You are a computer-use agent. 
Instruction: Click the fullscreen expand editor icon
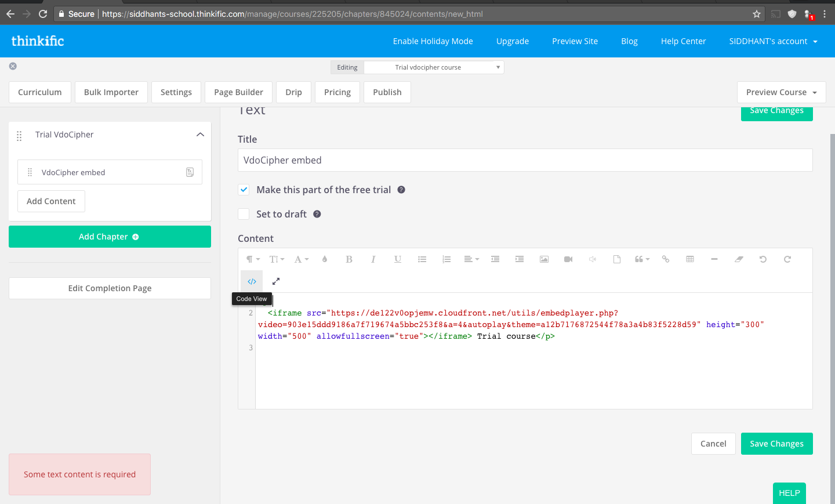276,281
